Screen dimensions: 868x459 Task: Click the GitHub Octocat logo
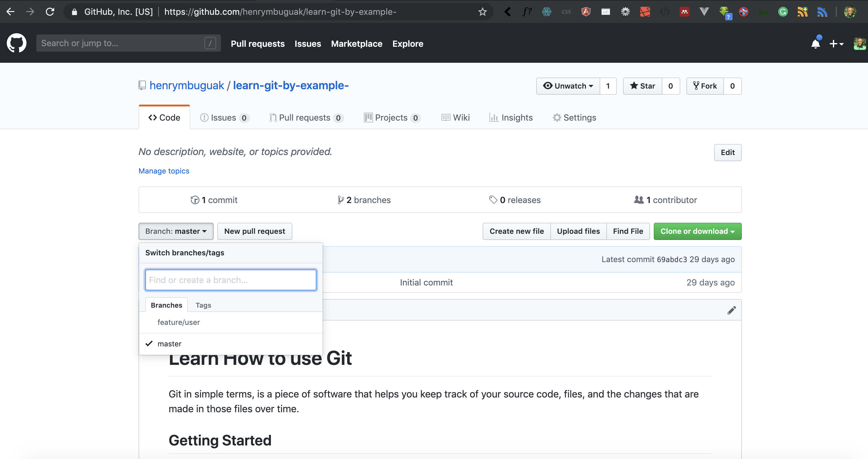(x=17, y=43)
